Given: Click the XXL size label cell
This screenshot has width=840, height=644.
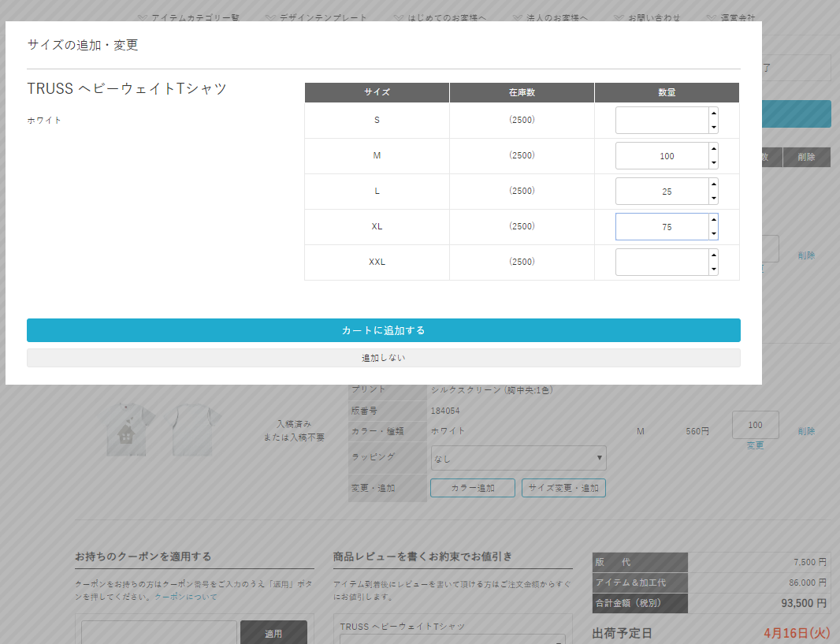Looking at the screenshot, I should click(x=377, y=262).
